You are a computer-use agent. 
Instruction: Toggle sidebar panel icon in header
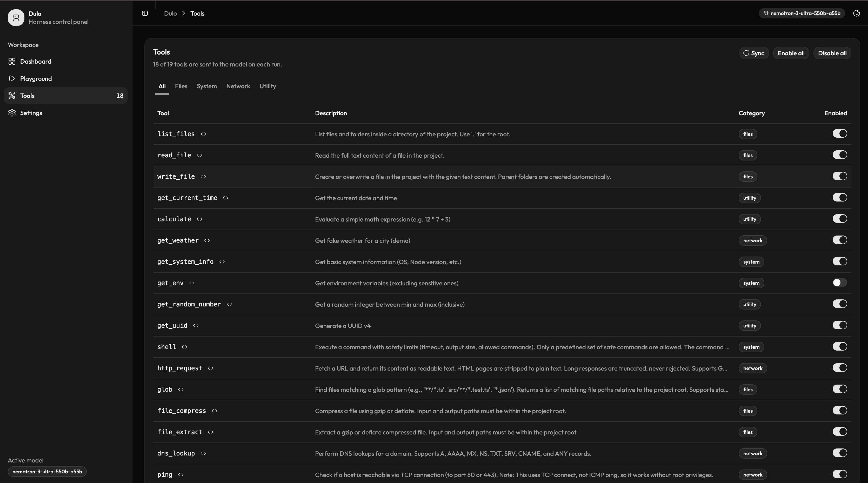tap(145, 14)
